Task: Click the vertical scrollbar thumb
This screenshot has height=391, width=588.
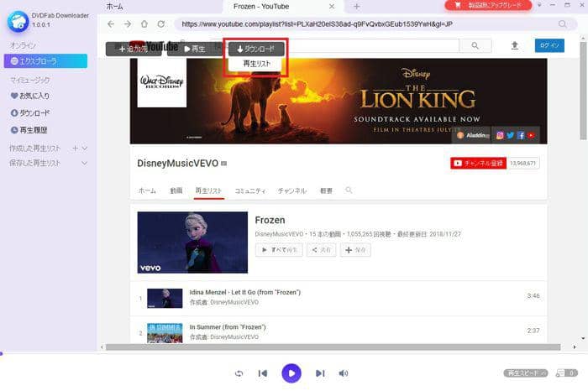Action: (x=583, y=90)
